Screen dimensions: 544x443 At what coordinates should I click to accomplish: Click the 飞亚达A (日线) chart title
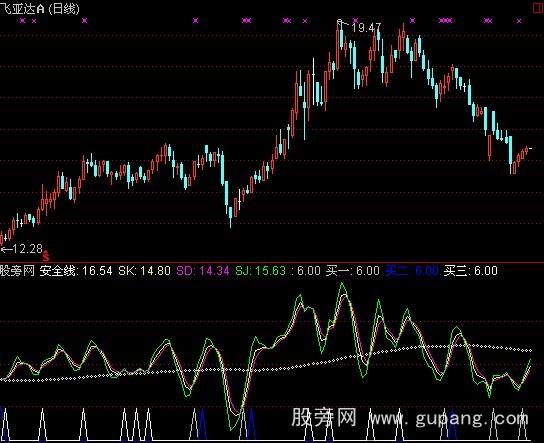tap(40, 8)
